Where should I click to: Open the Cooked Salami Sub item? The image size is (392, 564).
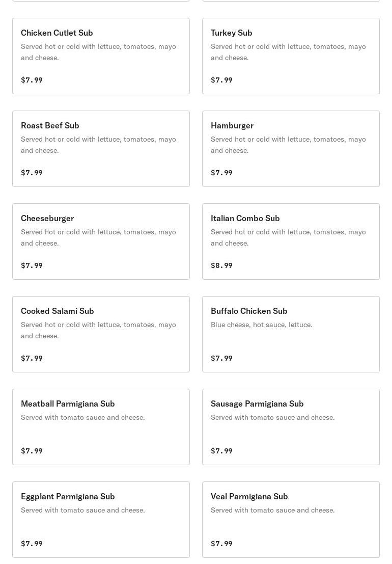tap(101, 334)
